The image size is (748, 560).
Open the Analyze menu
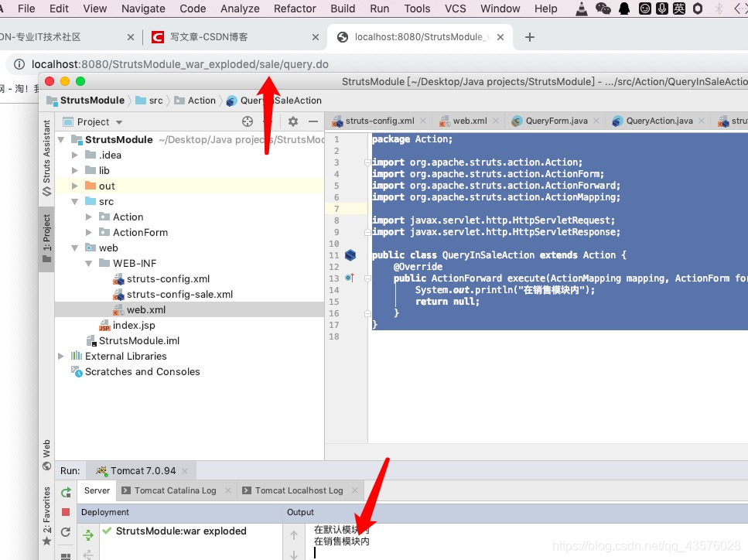pyautogui.click(x=240, y=9)
